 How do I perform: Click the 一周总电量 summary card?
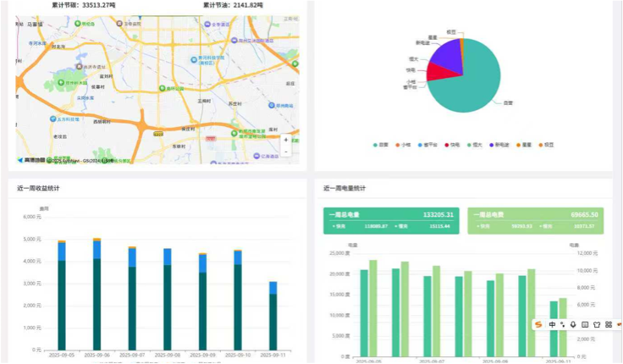click(x=391, y=220)
